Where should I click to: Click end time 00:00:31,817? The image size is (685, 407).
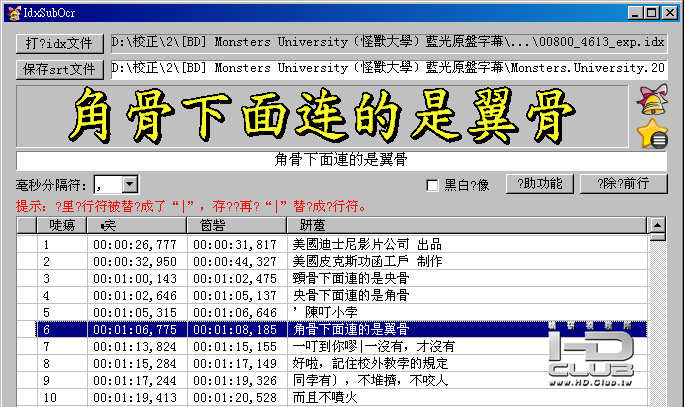(x=235, y=245)
